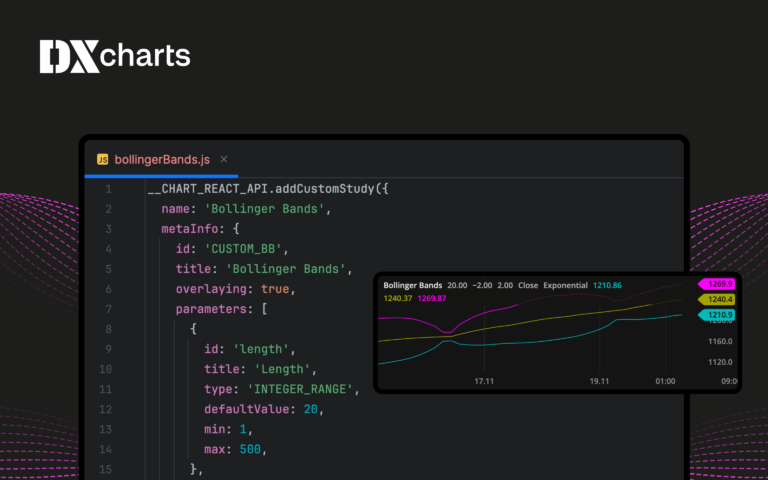The image size is (768, 480).
Task: Click the magenta 1269.9 price label
Action: click(x=716, y=284)
